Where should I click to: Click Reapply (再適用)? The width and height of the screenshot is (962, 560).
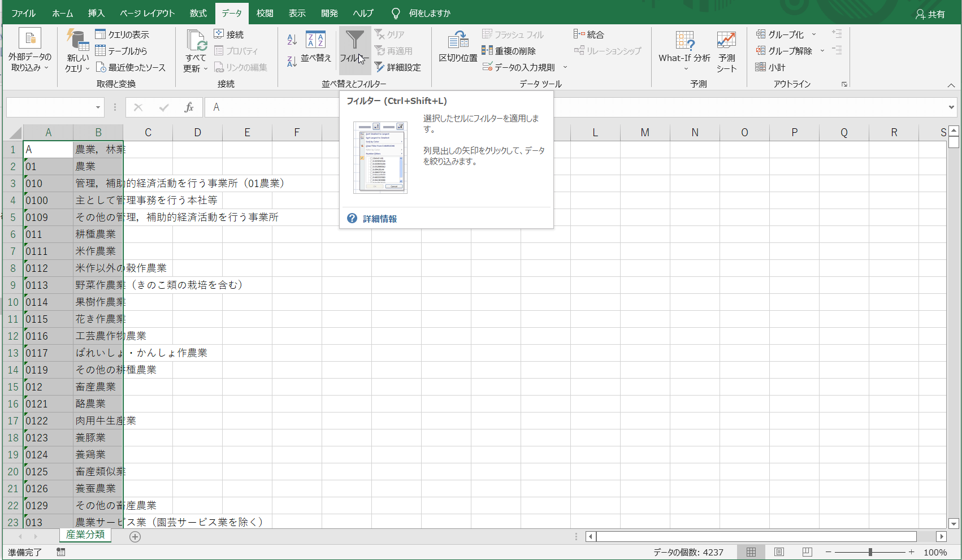coord(393,51)
